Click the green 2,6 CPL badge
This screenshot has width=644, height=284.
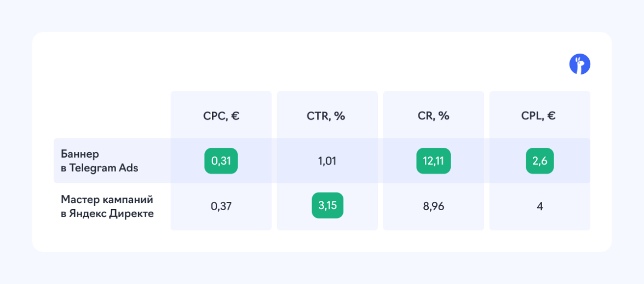tap(539, 161)
